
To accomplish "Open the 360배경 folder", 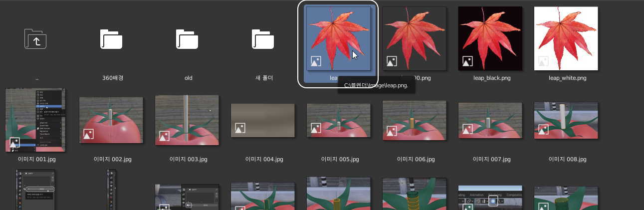I will tap(111, 39).
